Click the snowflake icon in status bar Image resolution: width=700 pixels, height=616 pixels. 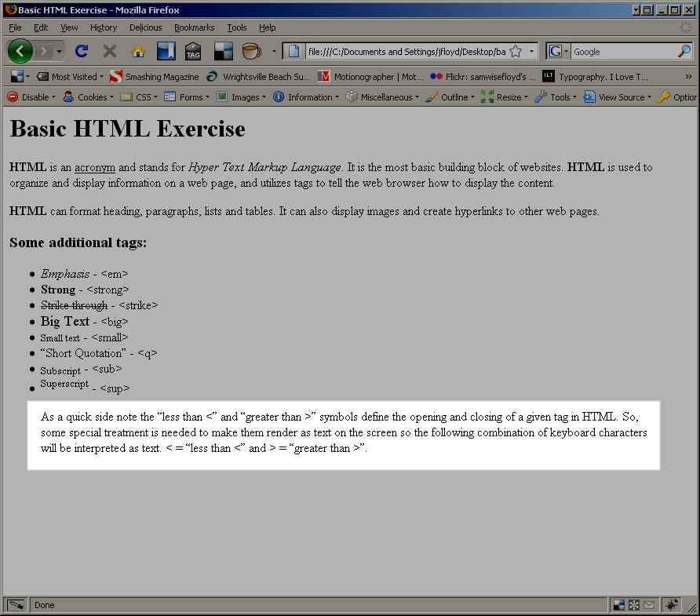coord(633,605)
